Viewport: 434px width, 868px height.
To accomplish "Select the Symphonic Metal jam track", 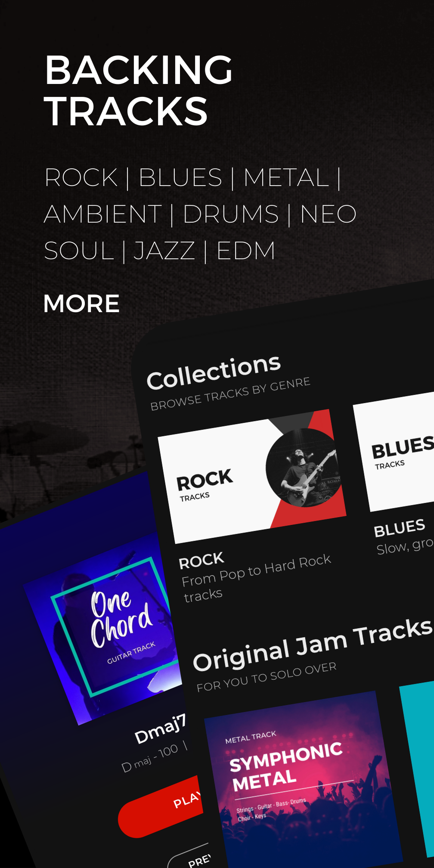I will tap(301, 779).
